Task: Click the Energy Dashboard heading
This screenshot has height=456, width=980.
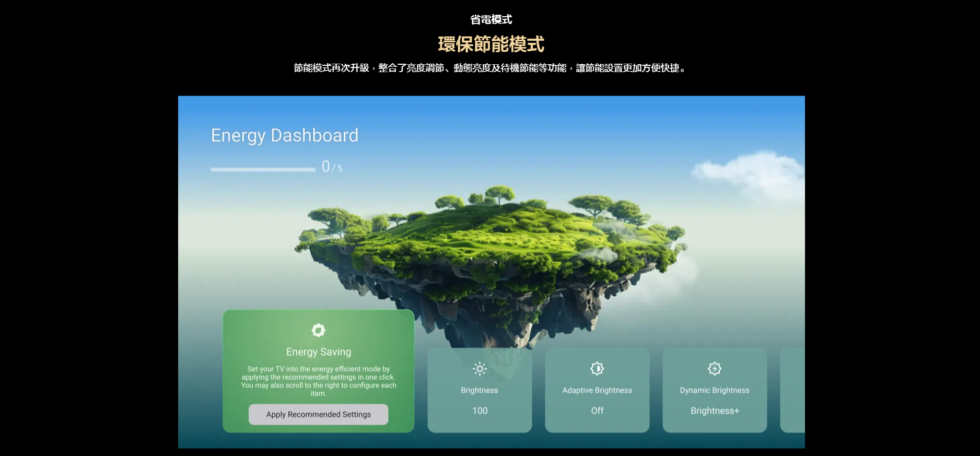Action: 285,136
